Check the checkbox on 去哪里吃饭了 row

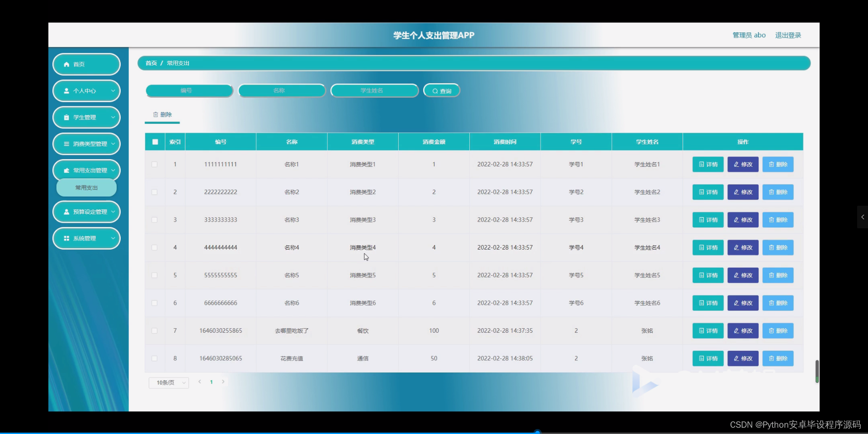click(x=155, y=331)
